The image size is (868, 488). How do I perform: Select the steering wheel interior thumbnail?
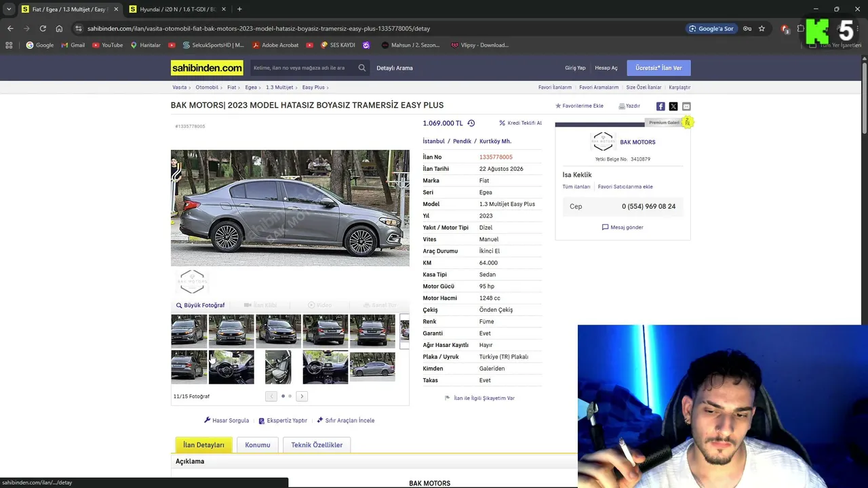click(231, 367)
